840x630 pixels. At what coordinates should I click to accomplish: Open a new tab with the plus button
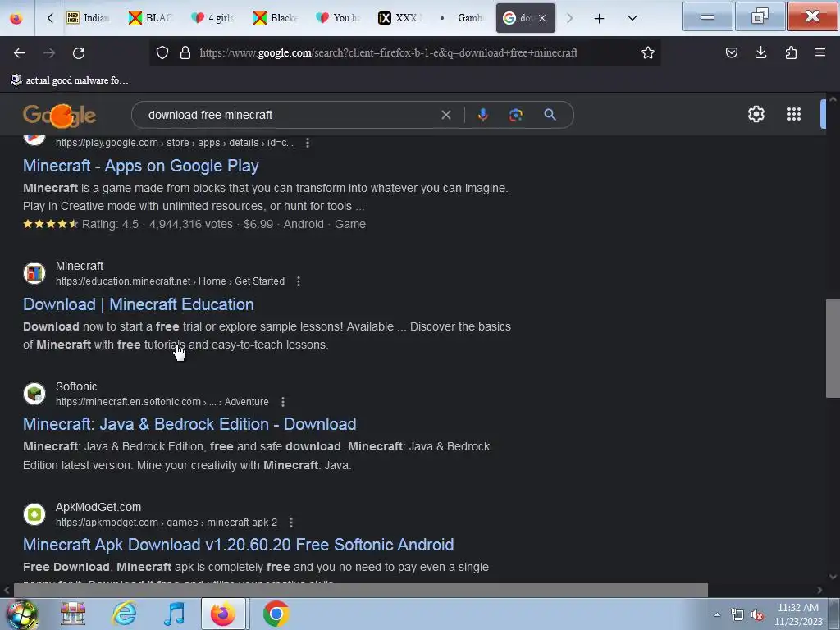click(599, 18)
